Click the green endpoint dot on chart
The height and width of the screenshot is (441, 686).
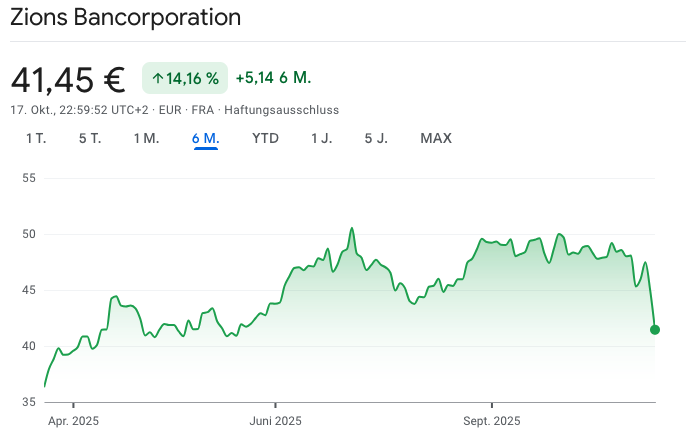(x=655, y=329)
